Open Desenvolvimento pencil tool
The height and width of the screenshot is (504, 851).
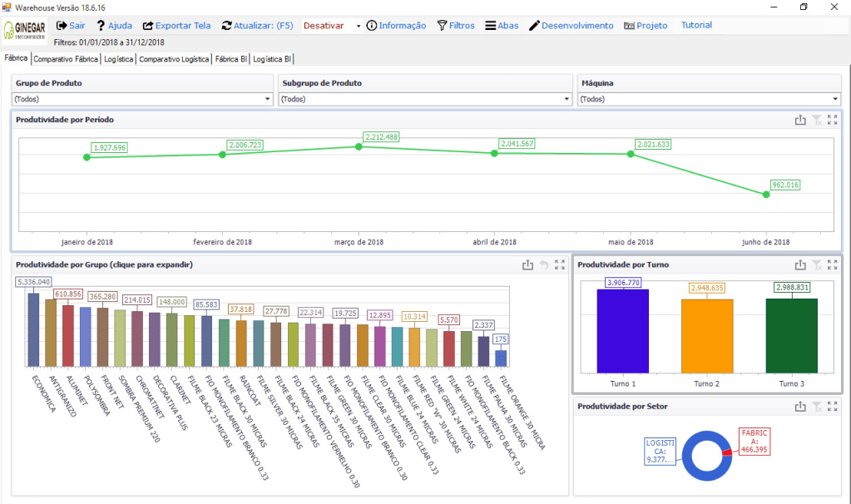534,26
